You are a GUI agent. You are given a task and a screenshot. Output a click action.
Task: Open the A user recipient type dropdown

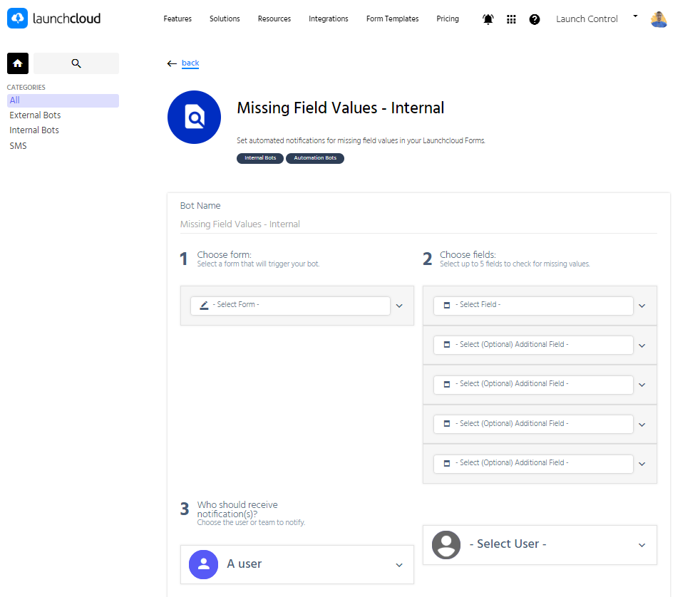coord(297,564)
